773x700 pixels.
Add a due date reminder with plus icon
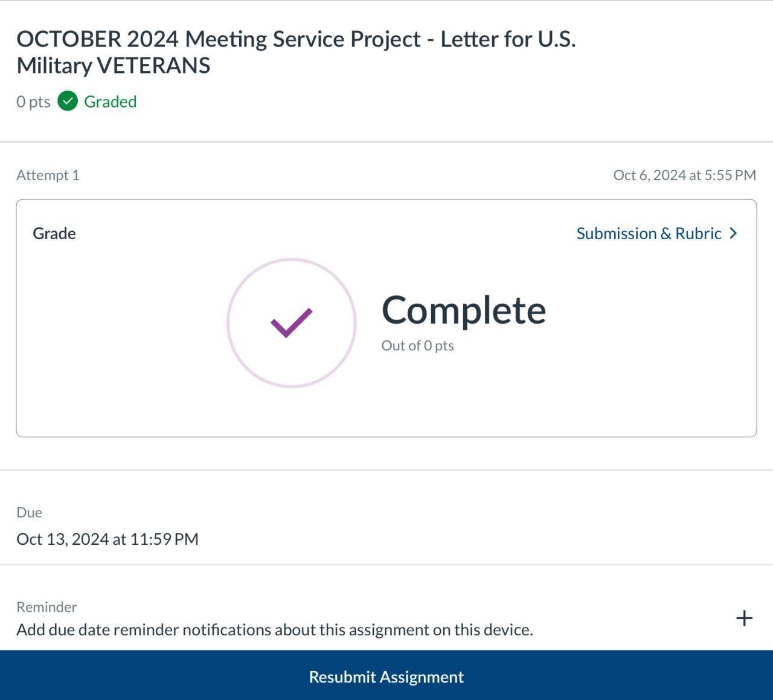(744, 618)
